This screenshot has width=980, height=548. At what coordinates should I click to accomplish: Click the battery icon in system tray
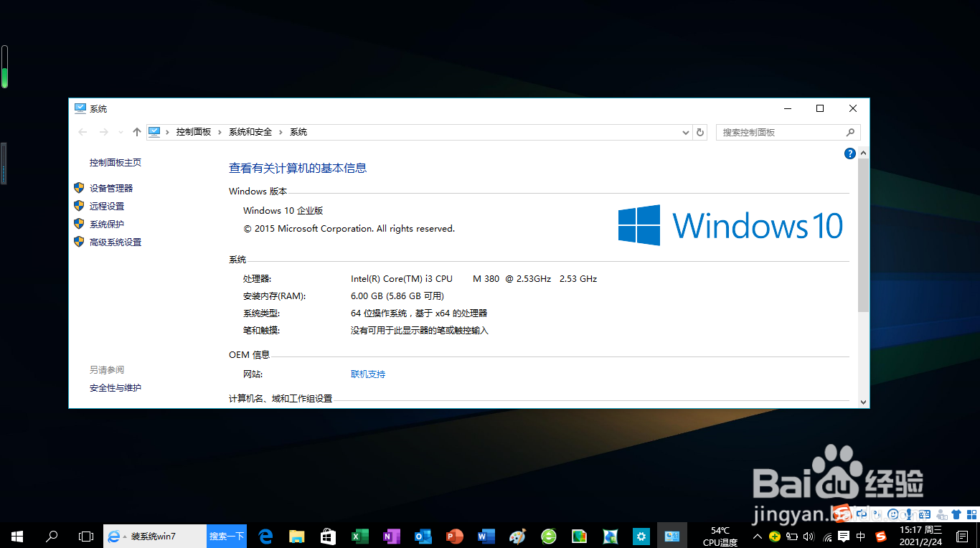coord(792,536)
